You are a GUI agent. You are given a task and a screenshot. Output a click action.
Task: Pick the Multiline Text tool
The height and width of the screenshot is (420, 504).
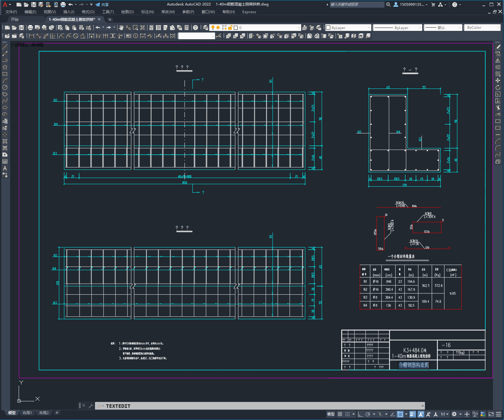tap(5, 168)
